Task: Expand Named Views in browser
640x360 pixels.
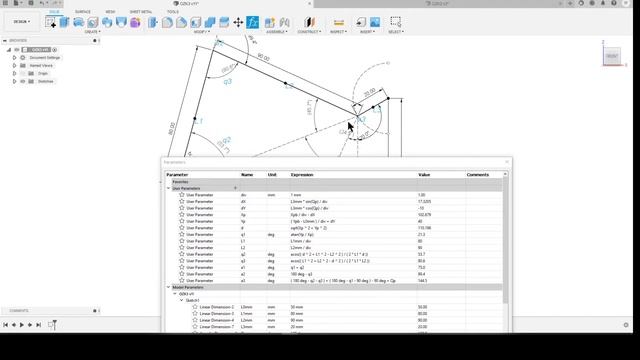Action: (14, 65)
